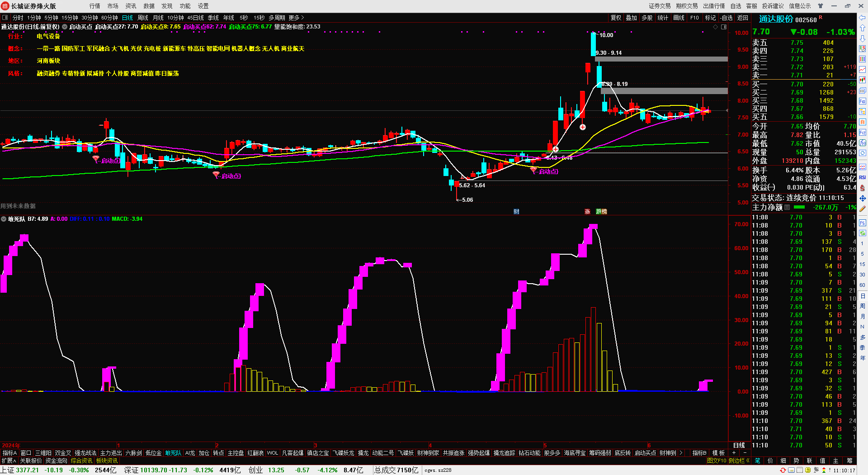Open the 功能 menu
This screenshot has height=475, width=868.
click(185, 6)
